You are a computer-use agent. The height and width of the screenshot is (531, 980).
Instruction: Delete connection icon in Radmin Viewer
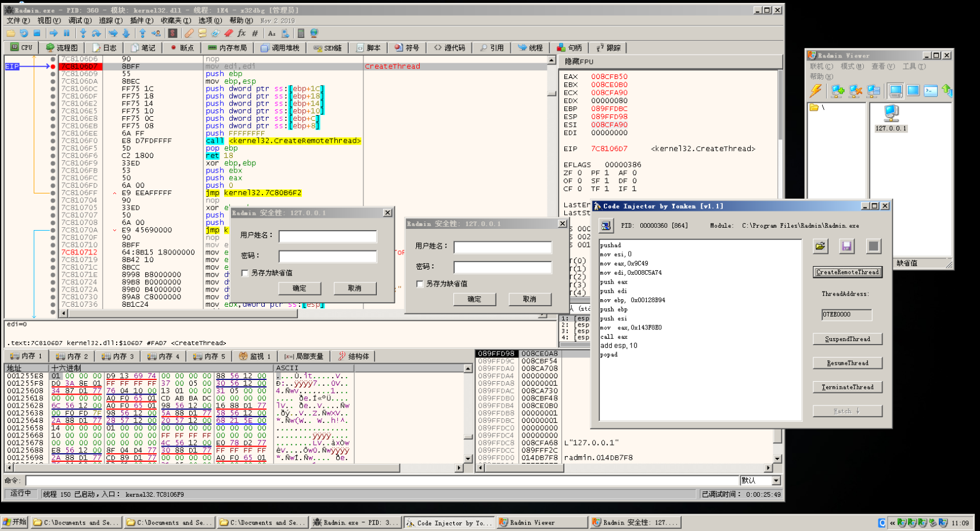[x=855, y=91]
